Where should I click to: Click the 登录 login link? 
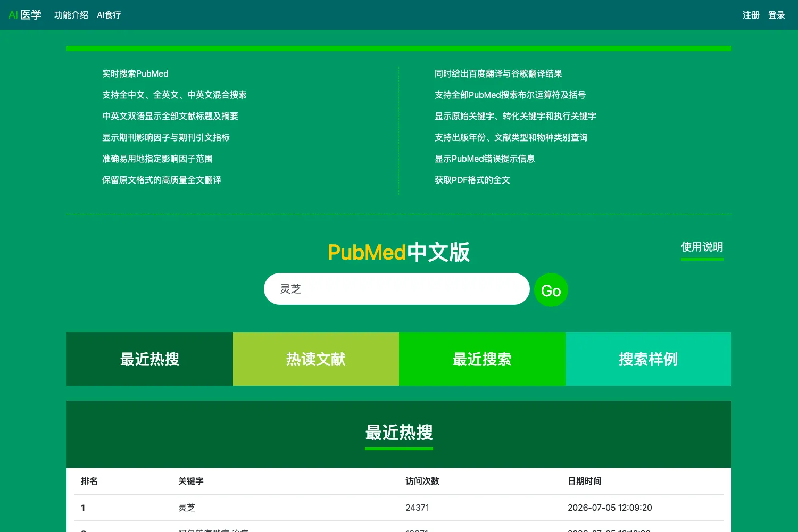click(x=777, y=15)
